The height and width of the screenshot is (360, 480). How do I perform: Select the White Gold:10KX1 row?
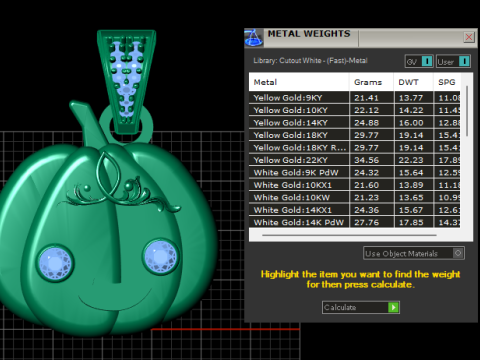354,185
